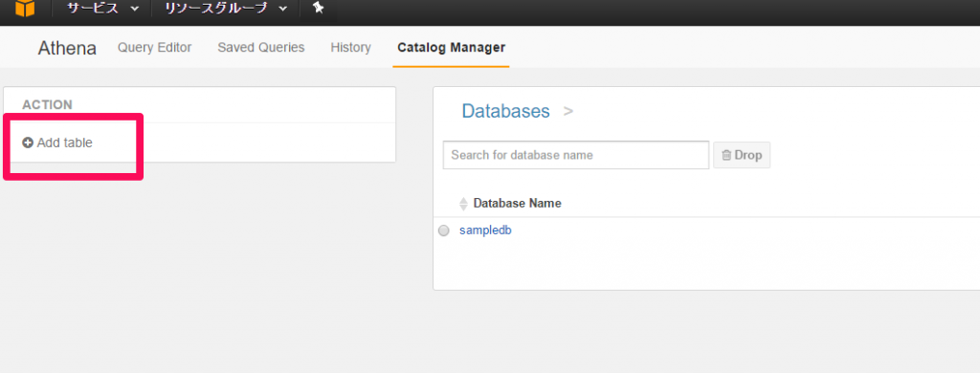Go to the History tab
The image size is (980, 373).
click(x=350, y=48)
